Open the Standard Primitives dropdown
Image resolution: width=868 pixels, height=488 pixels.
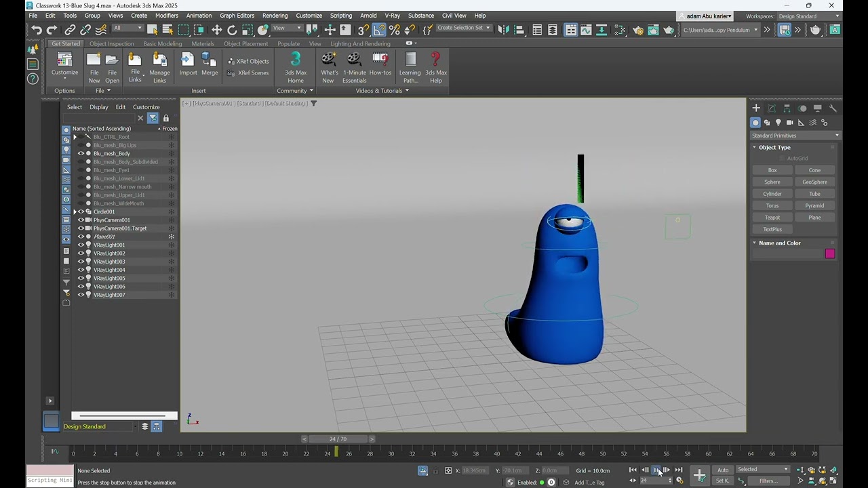pyautogui.click(x=795, y=136)
